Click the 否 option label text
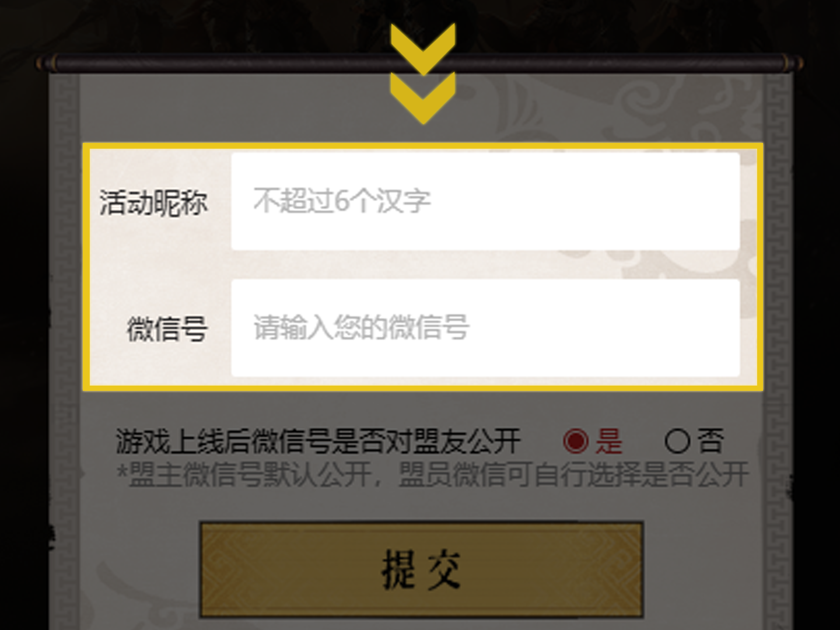The height and width of the screenshot is (630, 840). 710,441
